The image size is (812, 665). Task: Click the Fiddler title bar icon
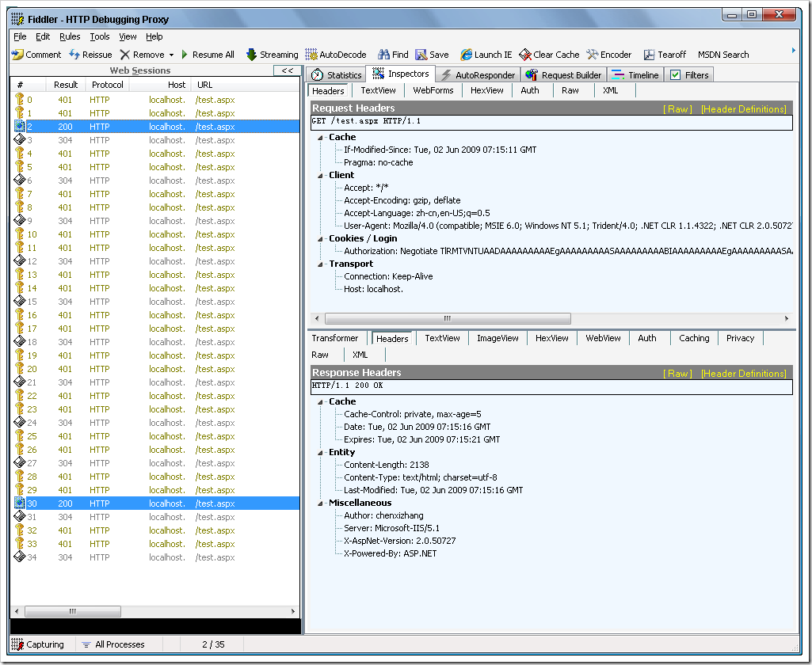(17, 19)
